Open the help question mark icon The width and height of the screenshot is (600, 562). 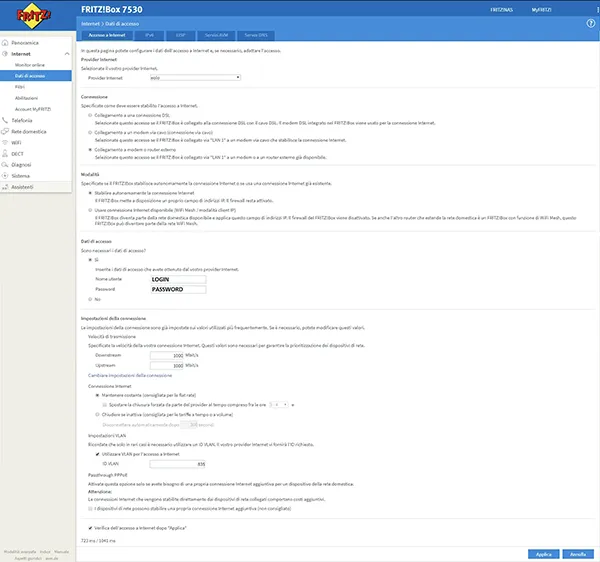point(590,22)
